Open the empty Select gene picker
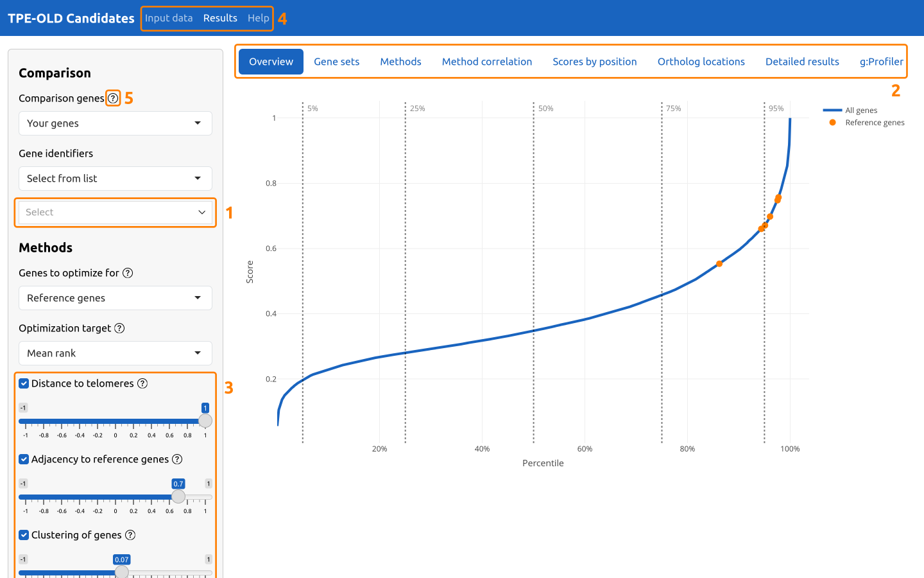924x578 pixels. click(x=115, y=212)
